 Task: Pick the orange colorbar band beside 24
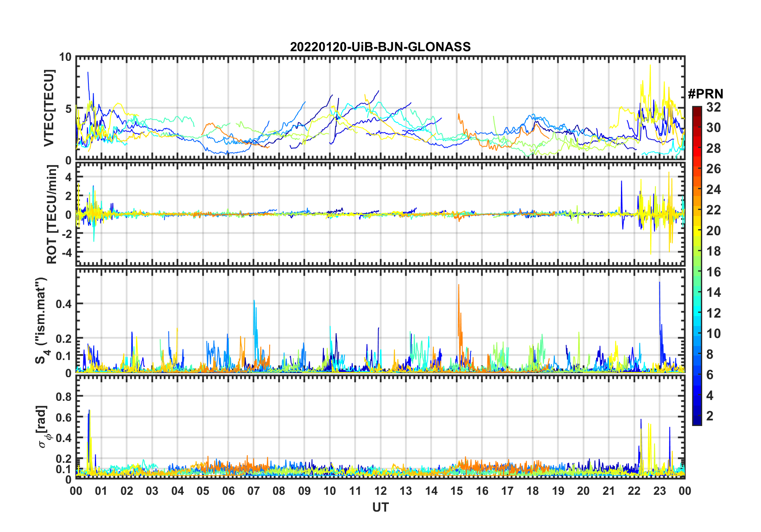pyautogui.click(x=697, y=189)
